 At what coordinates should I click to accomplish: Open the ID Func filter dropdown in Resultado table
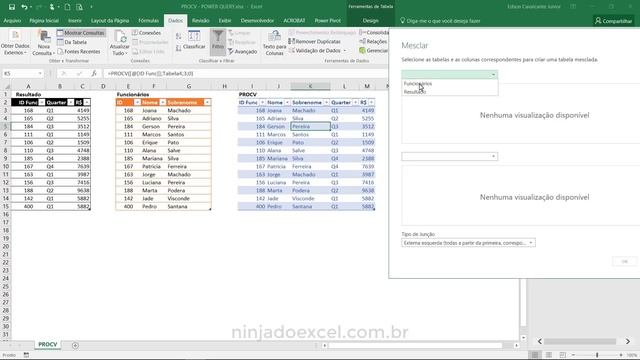[x=42, y=102]
